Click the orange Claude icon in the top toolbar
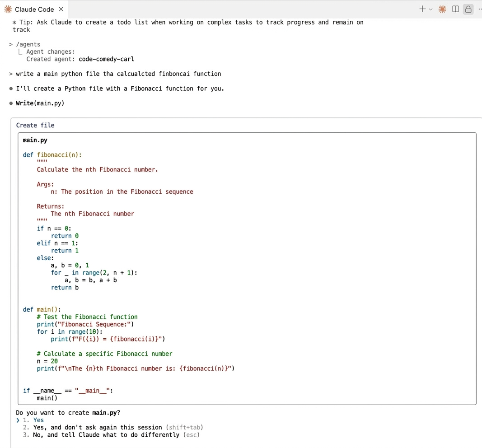 click(442, 9)
